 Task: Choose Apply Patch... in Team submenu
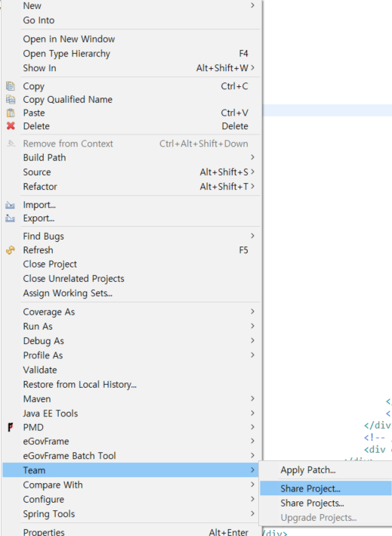(326, 470)
